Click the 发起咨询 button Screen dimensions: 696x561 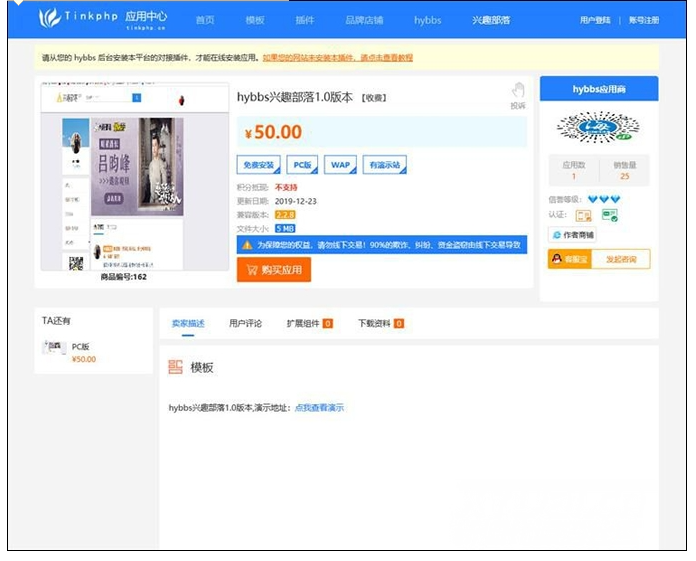[x=621, y=259]
